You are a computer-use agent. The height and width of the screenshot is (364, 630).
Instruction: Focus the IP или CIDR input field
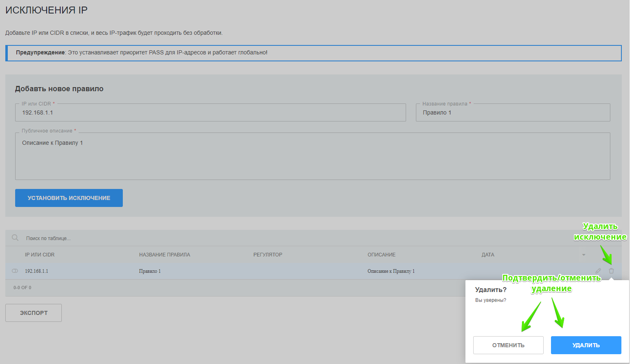(210, 112)
